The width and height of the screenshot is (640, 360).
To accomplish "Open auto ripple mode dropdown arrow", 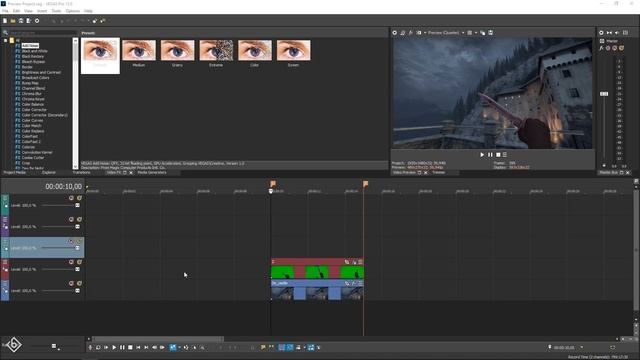I will click(304, 347).
